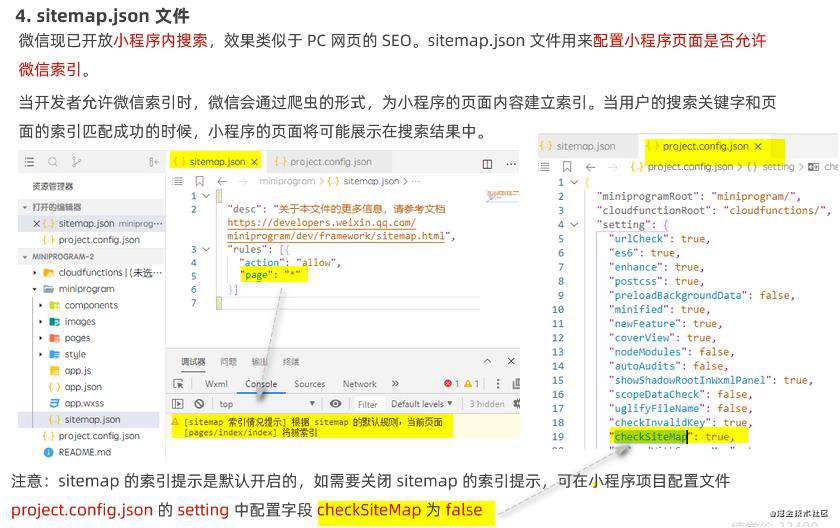Switch to the Network devtools tab
Screen dimensions: 840x528
click(359, 383)
